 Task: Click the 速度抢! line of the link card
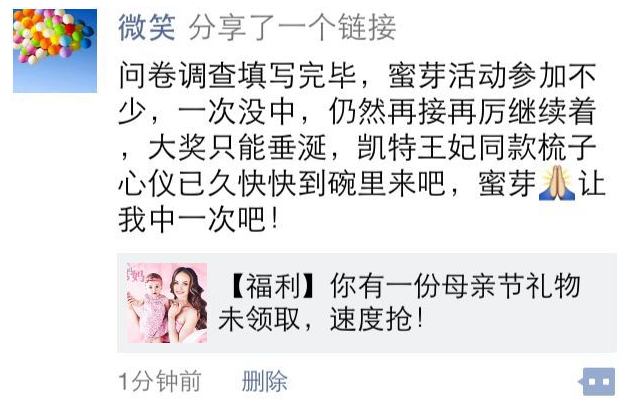click(x=375, y=319)
